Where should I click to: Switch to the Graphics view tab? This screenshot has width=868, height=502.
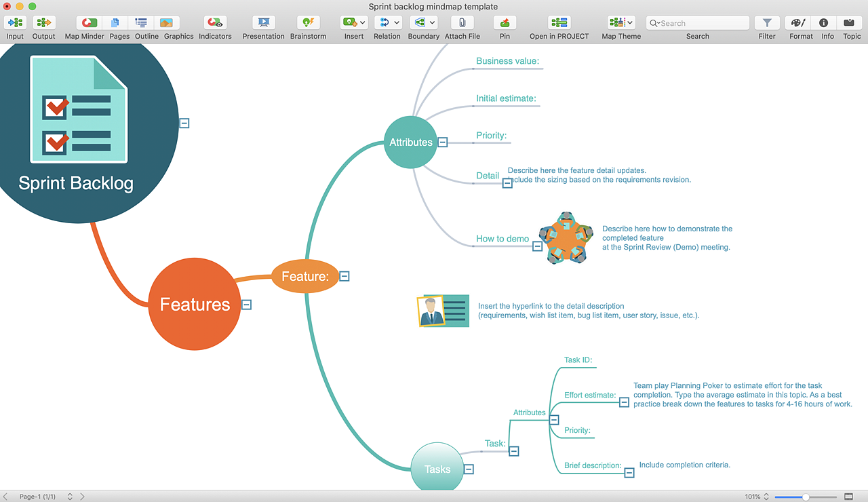(167, 23)
